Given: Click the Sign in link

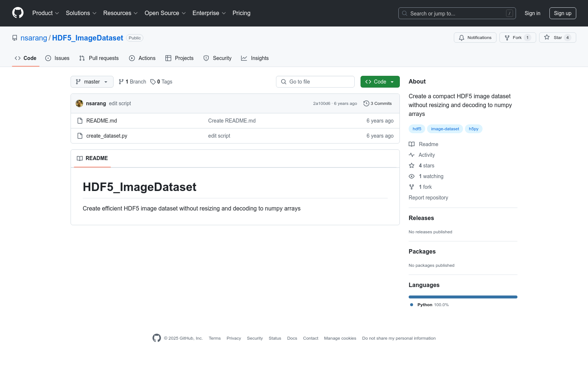Looking at the screenshot, I should pos(533,13).
